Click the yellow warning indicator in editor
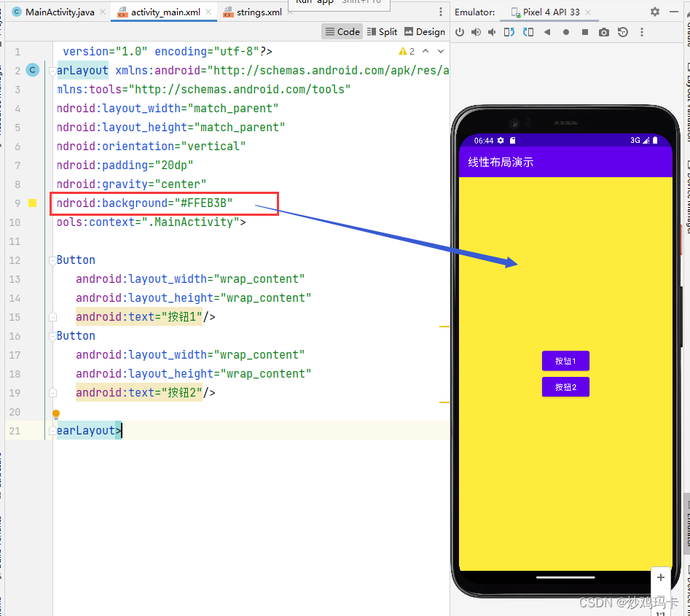This screenshot has height=616, width=690. 407,52
